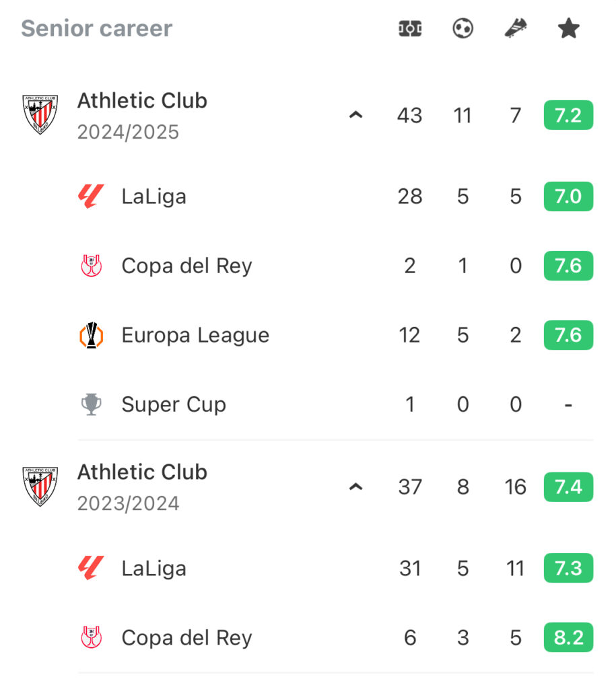Open the 7.2 season rating badge
Screen dimensions: 616x689
[x=568, y=115]
